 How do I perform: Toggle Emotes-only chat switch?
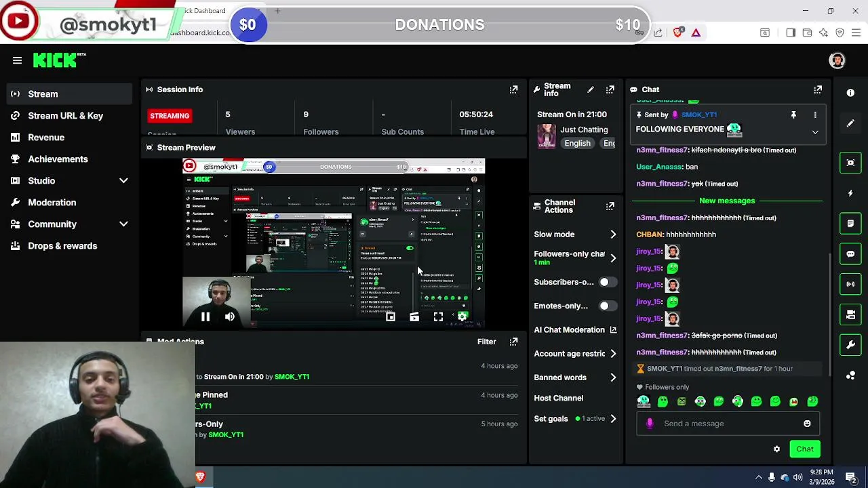pyautogui.click(x=608, y=306)
